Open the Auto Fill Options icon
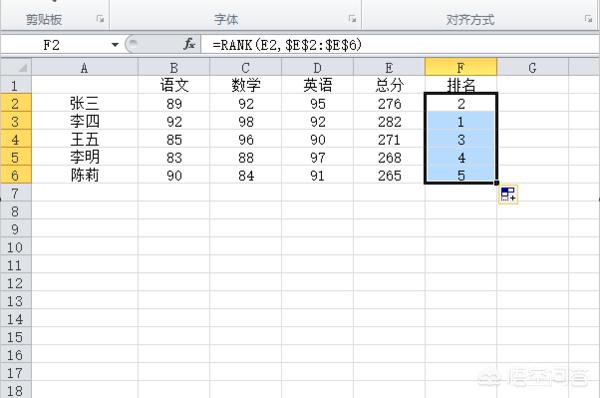The width and height of the screenshot is (600, 398). click(x=508, y=194)
